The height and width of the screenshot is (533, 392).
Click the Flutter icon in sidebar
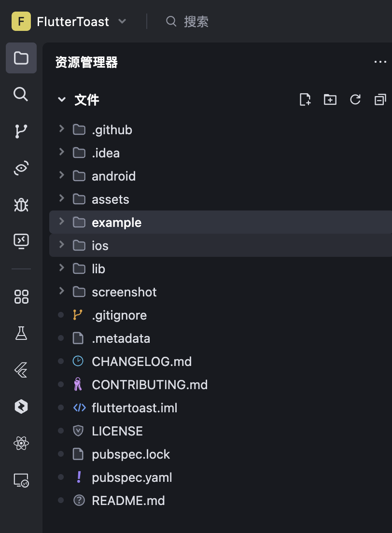[21, 370]
